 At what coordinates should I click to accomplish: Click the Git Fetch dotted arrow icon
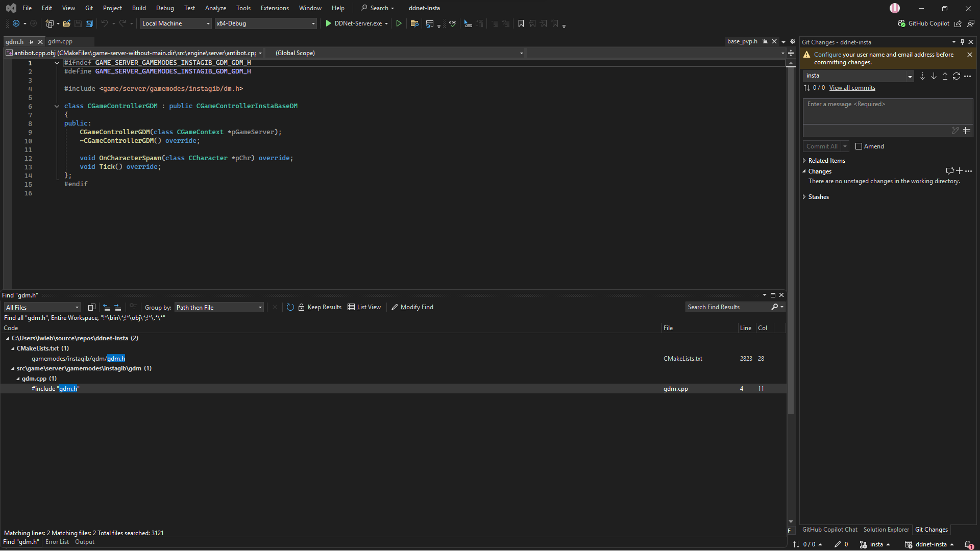point(922,76)
